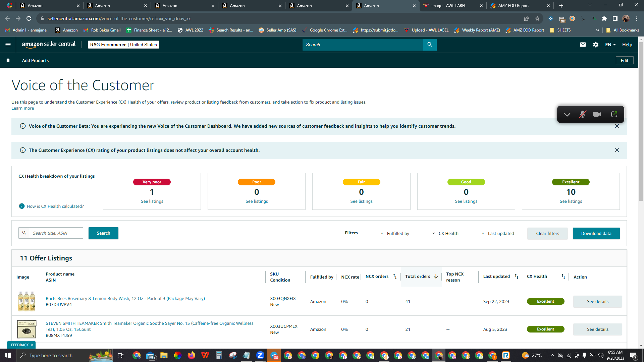Dismiss the CX rating account health banner
Image resolution: width=644 pixels, height=362 pixels.
[x=617, y=150]
